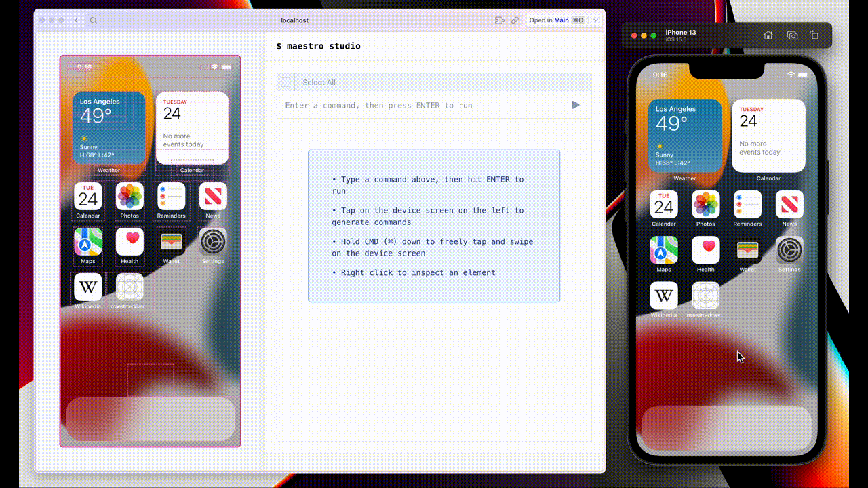Image resolution: width=868 pixels, height=488 pixels.
Task: Tap maestro-driver icon in Maestro Studio preview
Action: (130, 287)
